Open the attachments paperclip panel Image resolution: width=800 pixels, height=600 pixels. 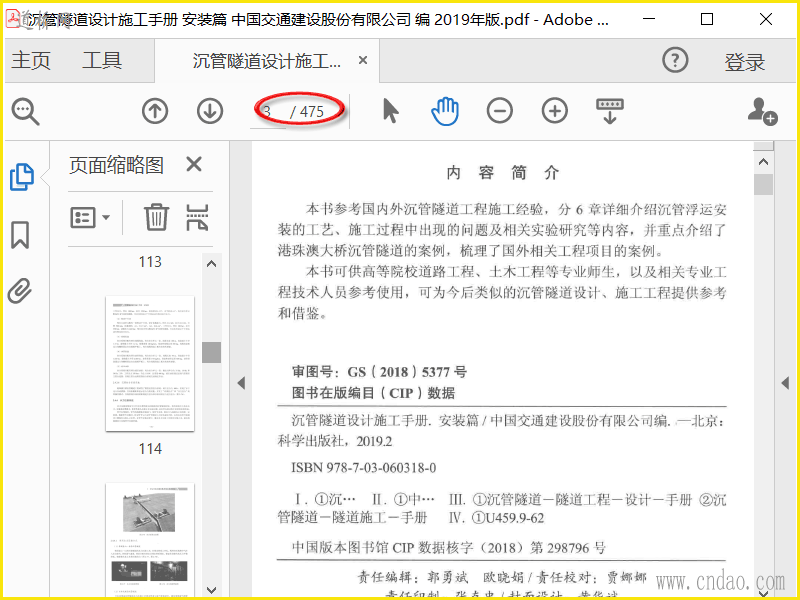20,291
